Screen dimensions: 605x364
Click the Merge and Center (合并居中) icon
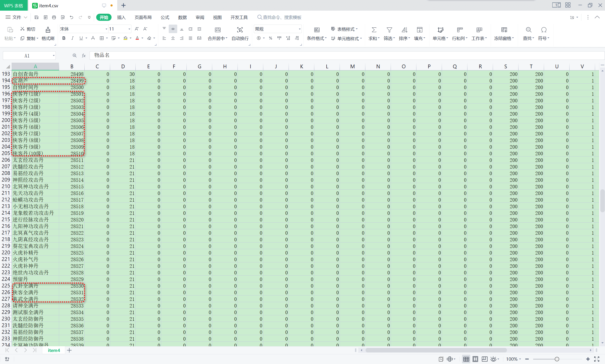click(217, 30)
